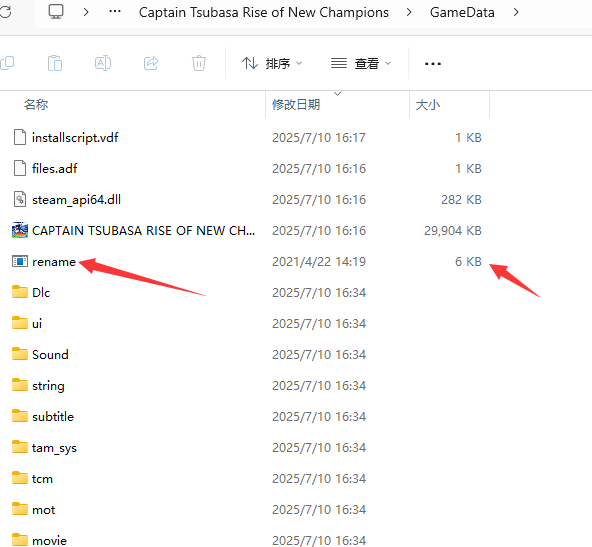
Task: Click the copy icon in toolbar
Action: pos(7,63)
